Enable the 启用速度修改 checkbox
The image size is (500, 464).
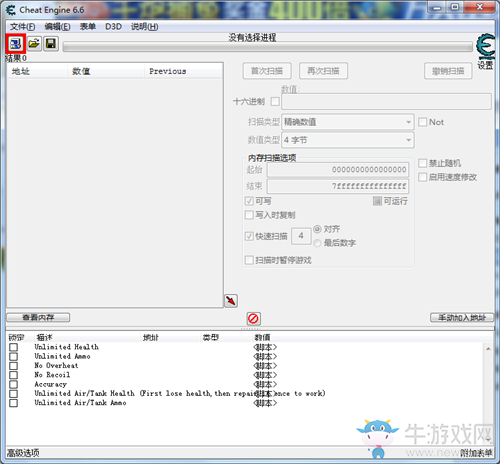coord(422,177)
